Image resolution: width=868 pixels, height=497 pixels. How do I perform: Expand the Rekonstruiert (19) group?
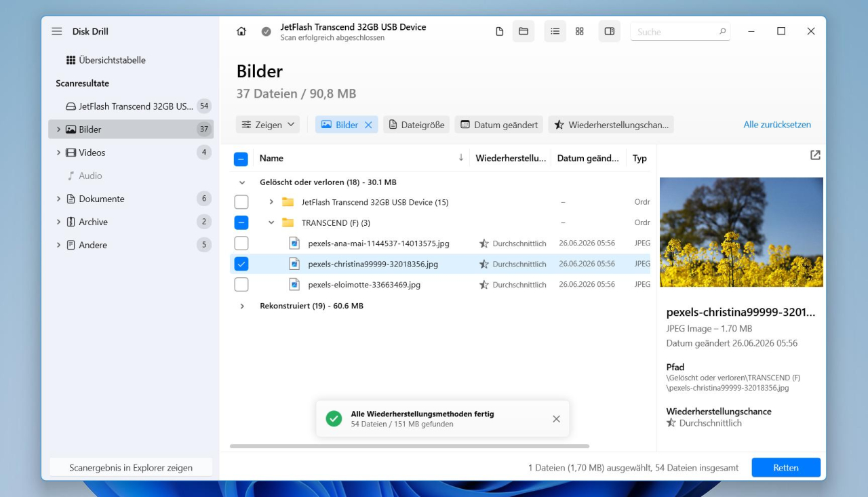click(x=242, y=306)
